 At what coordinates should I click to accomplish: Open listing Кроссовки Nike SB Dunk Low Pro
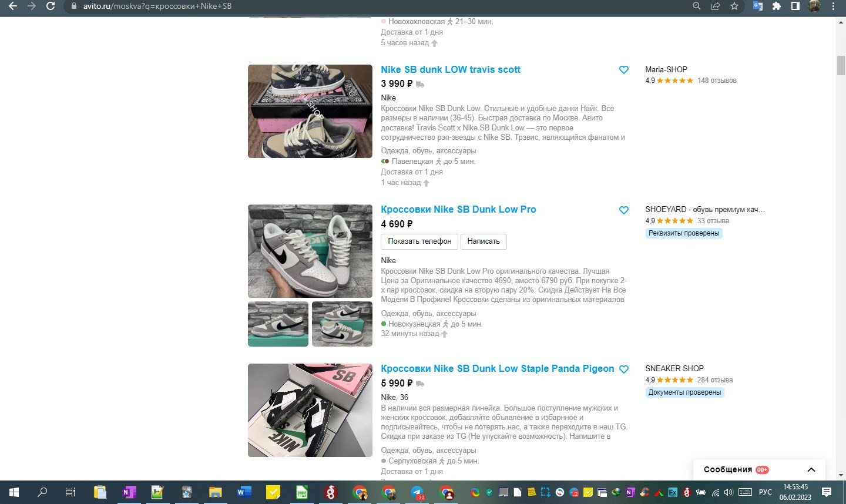pyautogui.click(x=458, y=209)
